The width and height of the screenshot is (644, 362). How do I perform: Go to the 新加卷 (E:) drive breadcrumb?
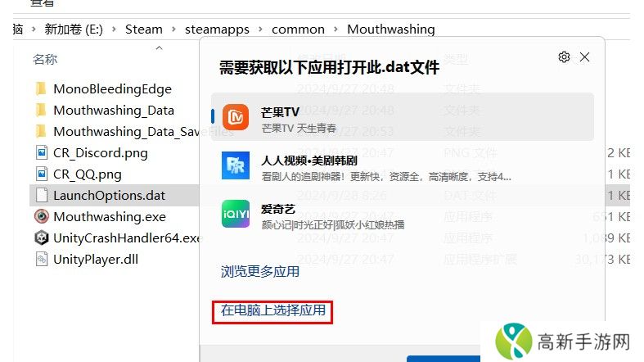pos(74,29)
